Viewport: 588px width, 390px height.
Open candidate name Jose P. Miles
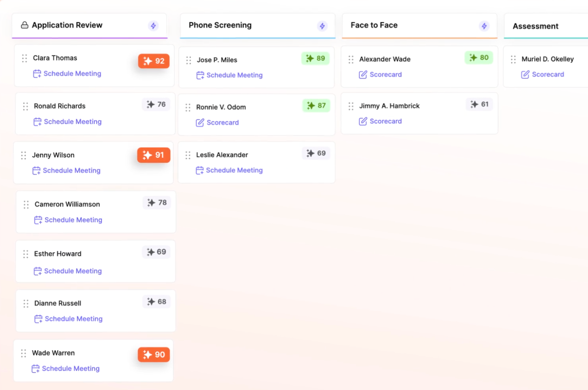tap(217, 60)
